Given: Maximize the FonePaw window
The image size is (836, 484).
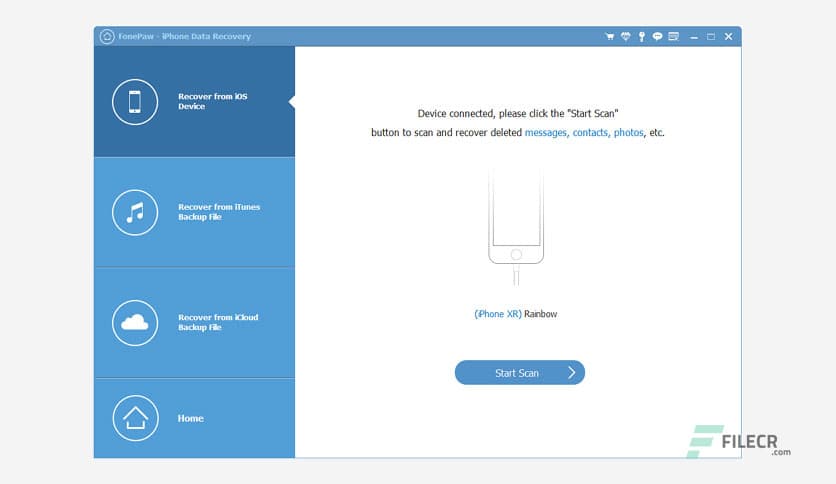Looking at the screenshot, I should coord(711,36).
